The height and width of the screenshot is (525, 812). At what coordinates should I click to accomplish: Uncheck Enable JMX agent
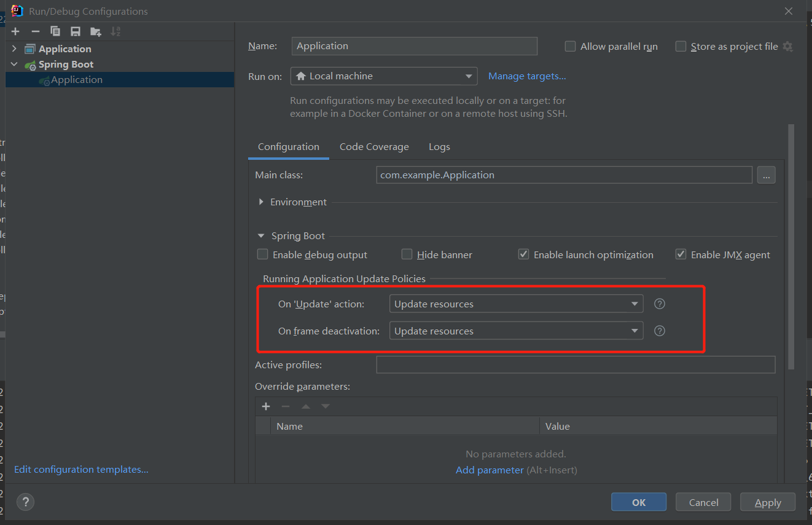coord(681,255)
